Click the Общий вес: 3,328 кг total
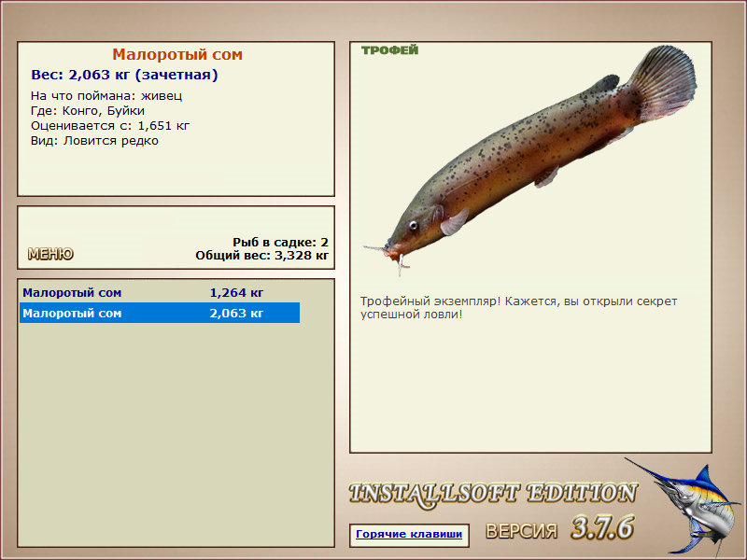Screen dimensions: 747x560 262,256
